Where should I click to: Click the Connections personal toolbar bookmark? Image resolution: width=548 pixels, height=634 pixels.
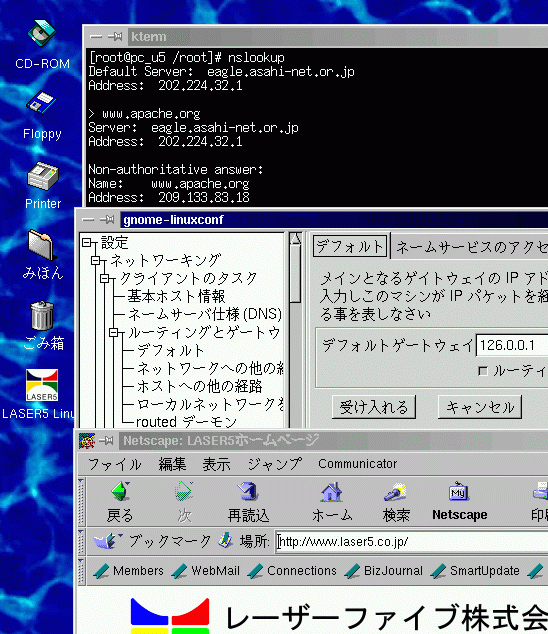292,571
